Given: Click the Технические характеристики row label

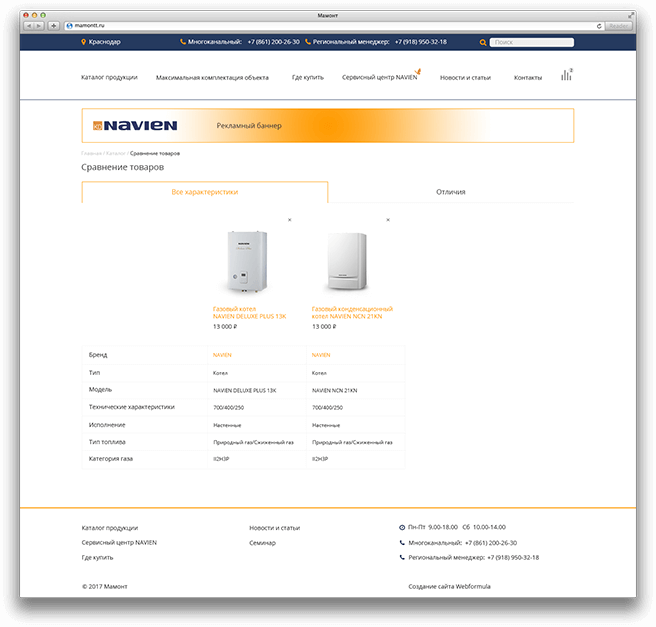Looking at the screenshot, I should click(x=132, y=407).
